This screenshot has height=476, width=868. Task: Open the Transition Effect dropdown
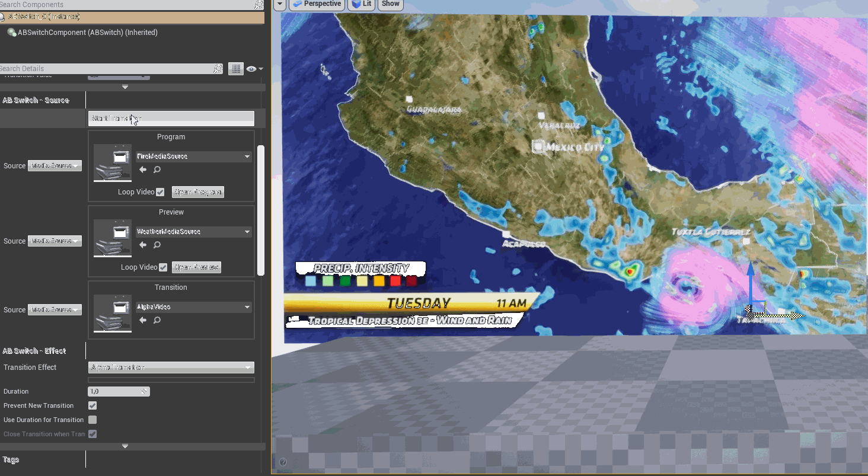(171, 368)
